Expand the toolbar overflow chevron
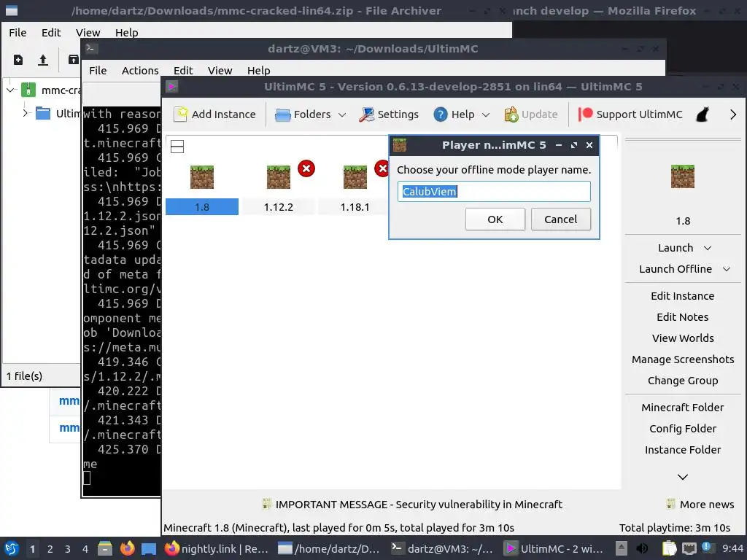Screen dimensions: 747x560 (x=732, y=114)
